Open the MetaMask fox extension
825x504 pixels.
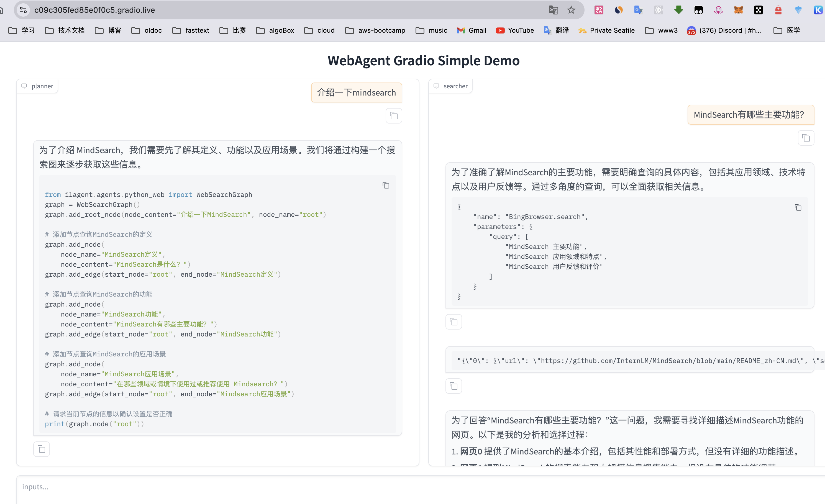738,10
